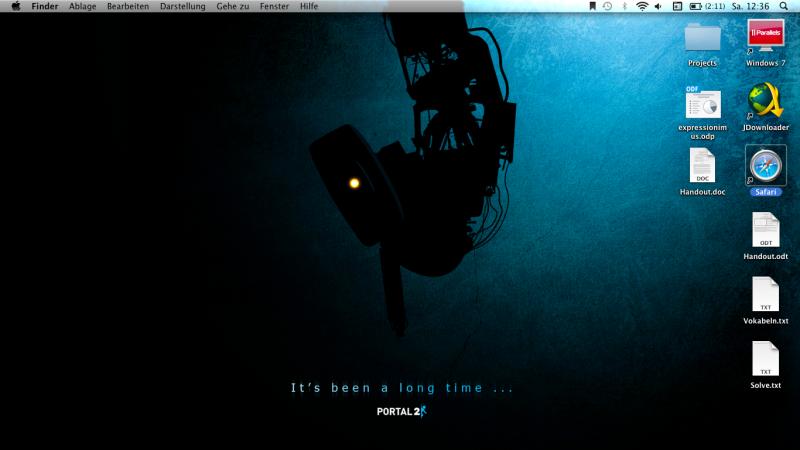Open the Darstellung menu
Image resolution: width=800 pixels, height=450 pixels.
pos(182,6)
